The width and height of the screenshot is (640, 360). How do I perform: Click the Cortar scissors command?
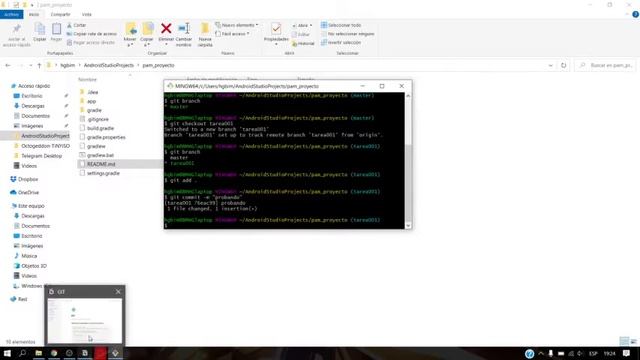pos(76,25)
